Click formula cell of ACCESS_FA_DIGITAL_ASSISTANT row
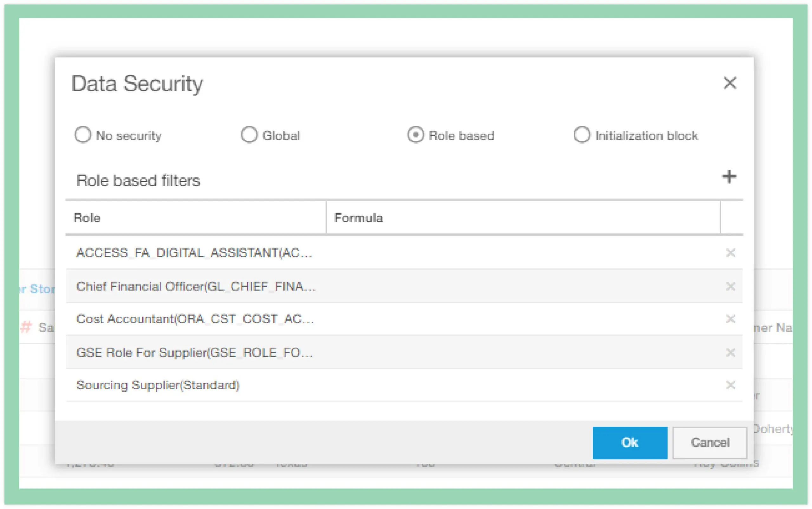The height and width of the screenshot is (509, 812). pos(522,252)
